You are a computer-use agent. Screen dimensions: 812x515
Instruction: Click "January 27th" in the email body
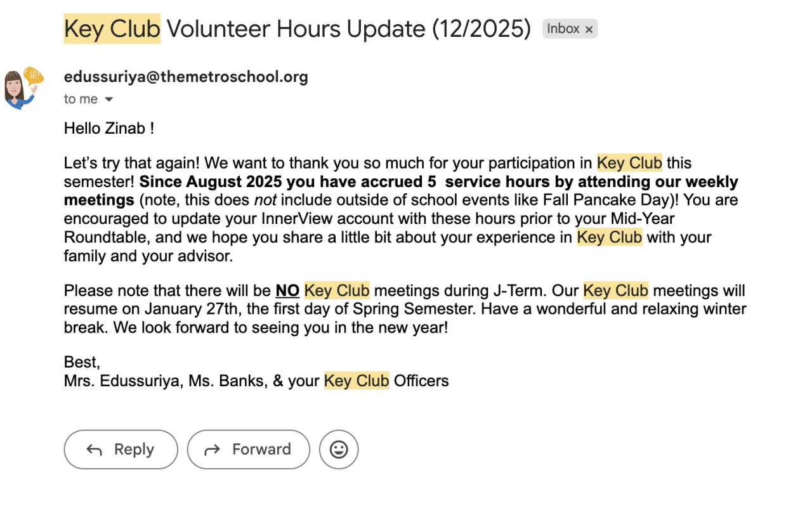tap(186, 310)
